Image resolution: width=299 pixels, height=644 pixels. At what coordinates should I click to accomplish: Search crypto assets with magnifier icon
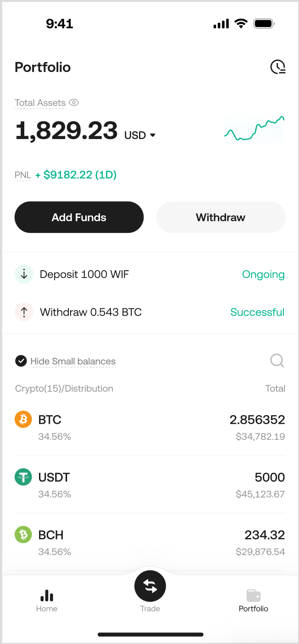click(x=277, y=361)
